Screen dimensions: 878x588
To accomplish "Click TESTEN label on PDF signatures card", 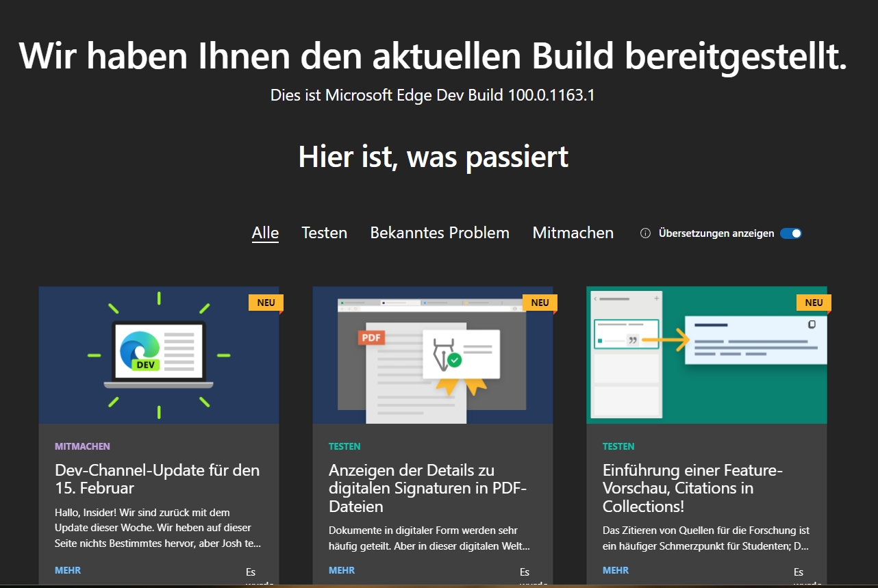I will pos(344,446).
